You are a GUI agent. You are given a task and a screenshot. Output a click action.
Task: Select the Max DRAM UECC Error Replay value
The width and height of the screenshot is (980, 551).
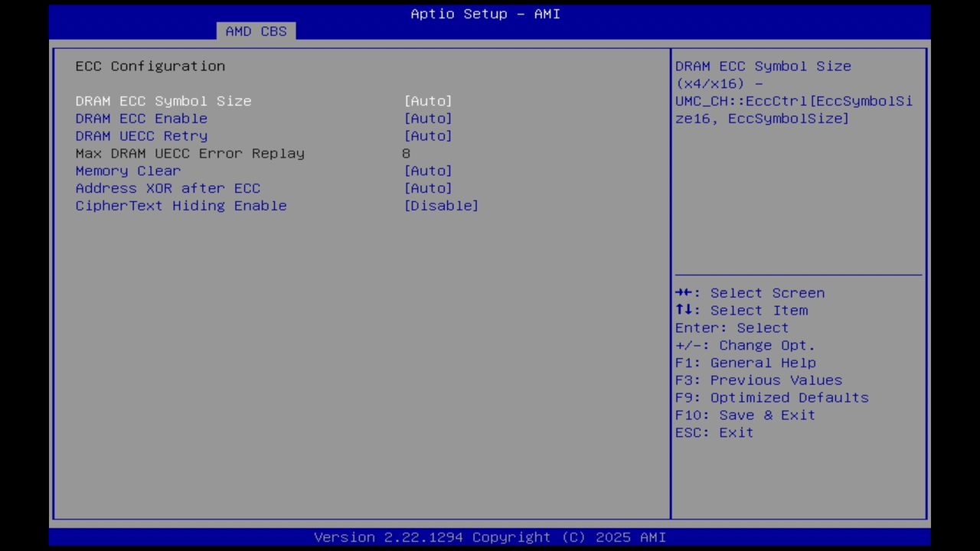click(x=407, y=153)
